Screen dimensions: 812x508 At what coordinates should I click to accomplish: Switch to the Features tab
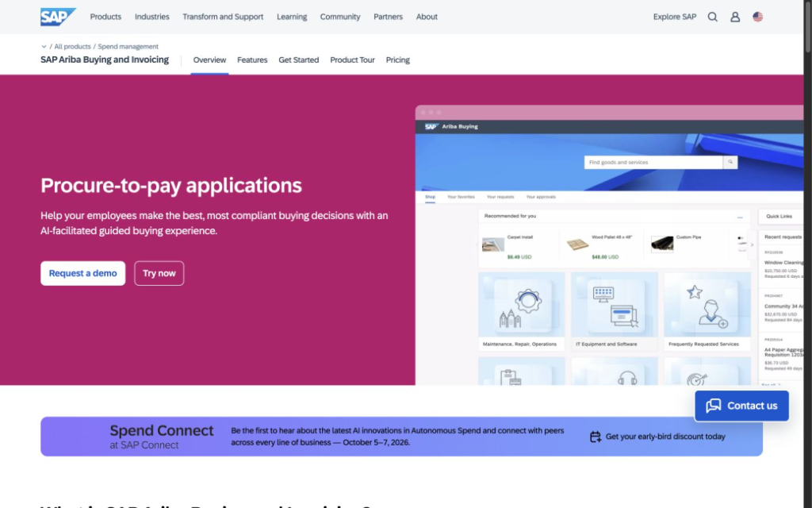point(252,60)
